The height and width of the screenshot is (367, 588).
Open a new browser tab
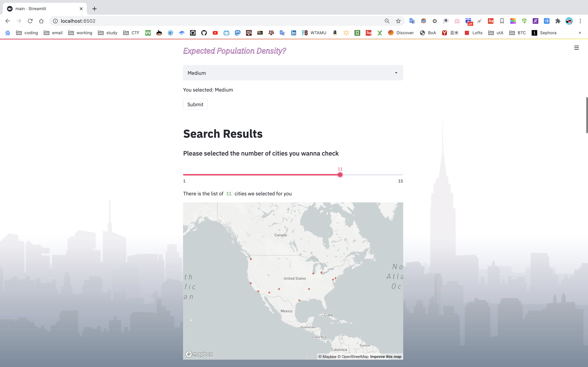(x=94, y=9)
